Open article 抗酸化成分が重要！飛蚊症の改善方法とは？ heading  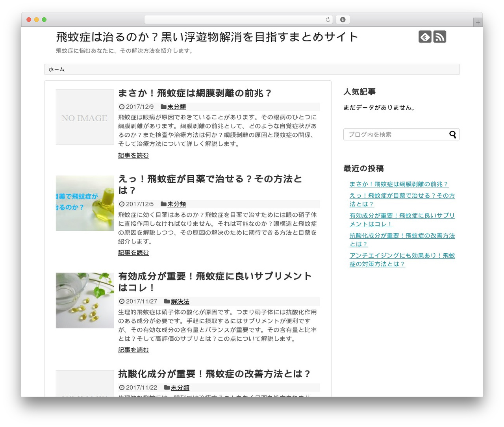point(215,374)
